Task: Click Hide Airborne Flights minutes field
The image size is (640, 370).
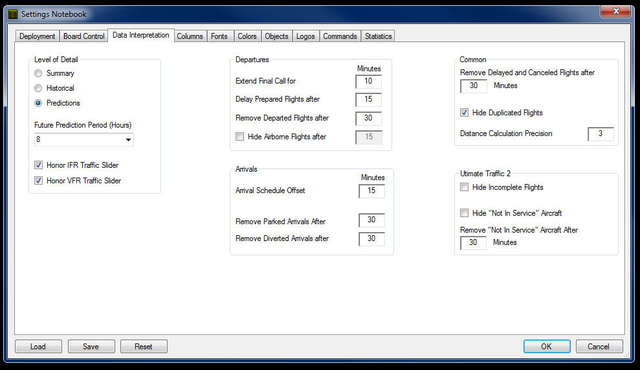Action: click(x=369, y=137)
